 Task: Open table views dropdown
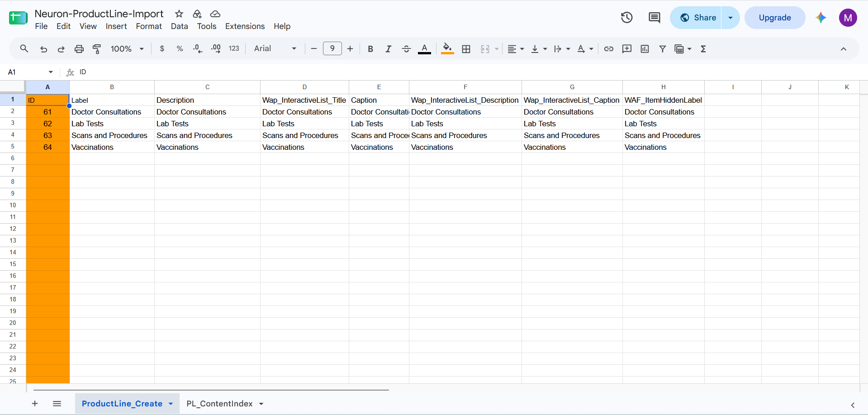coord(683,49)
